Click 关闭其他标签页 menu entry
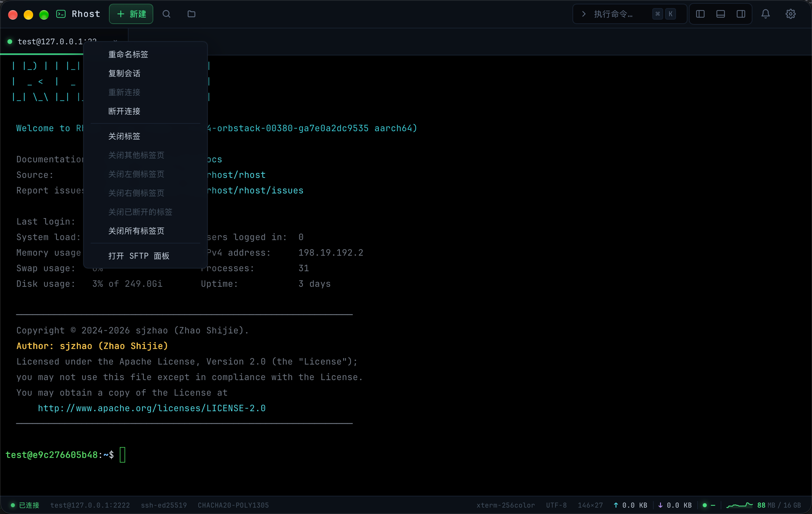Screen dimensions: 812x514 145,155
